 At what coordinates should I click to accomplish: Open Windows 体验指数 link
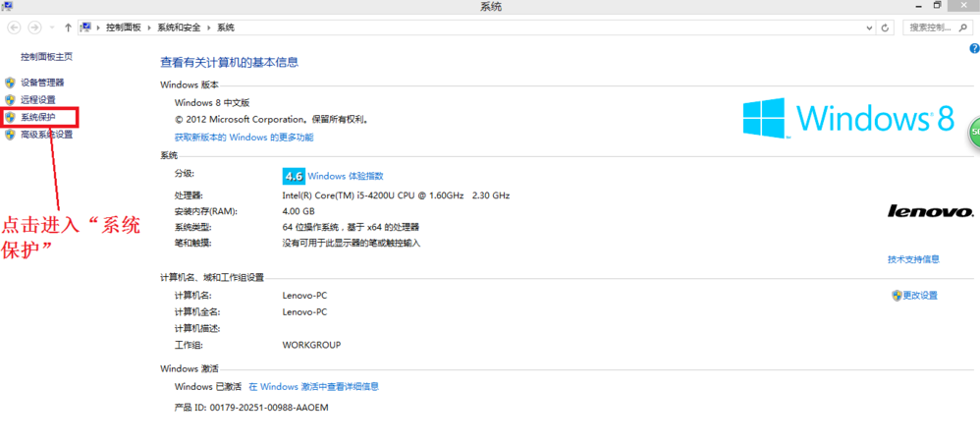click(346, 177)
